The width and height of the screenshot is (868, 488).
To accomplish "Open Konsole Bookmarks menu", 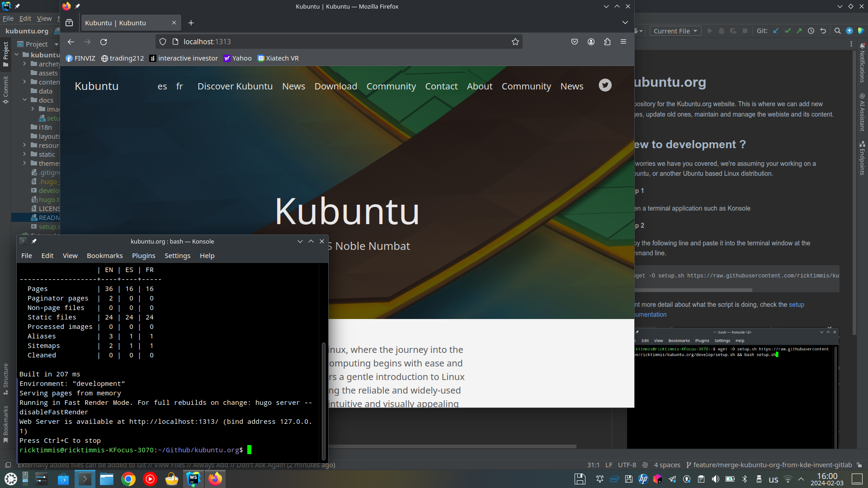I will point(104,256).
